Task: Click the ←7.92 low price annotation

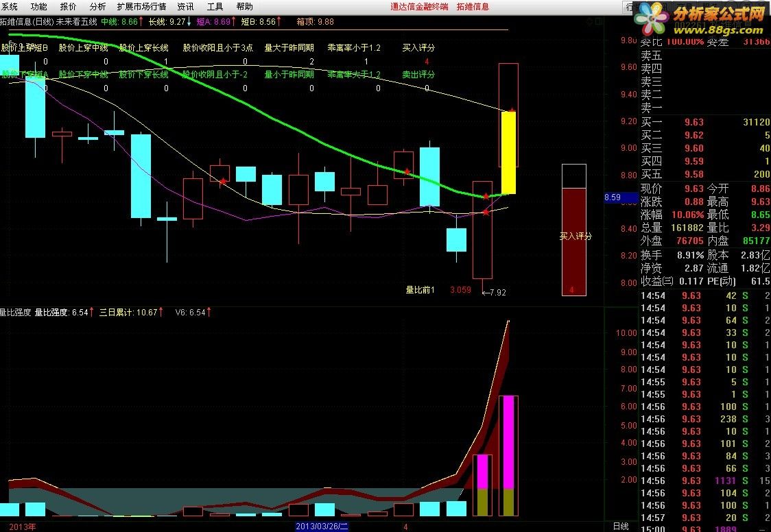Action: 494,292
